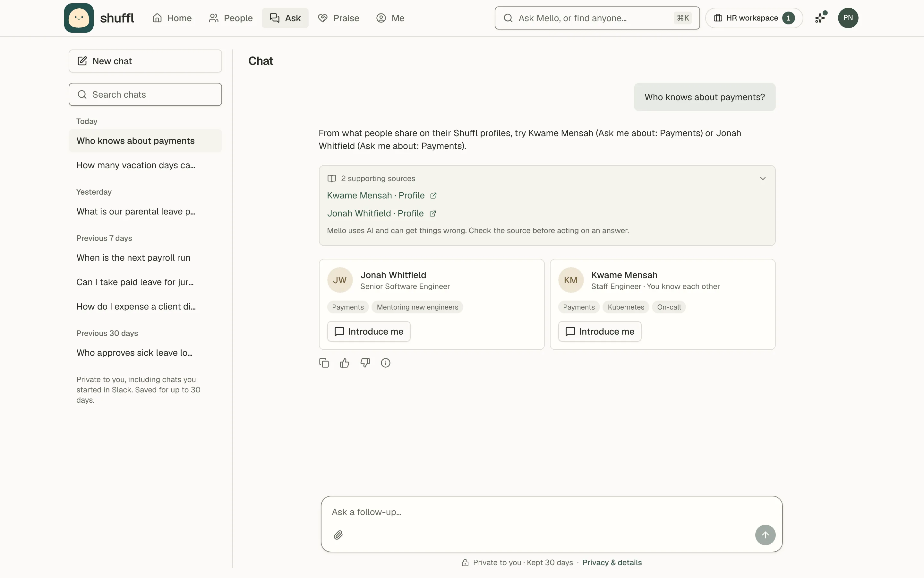Open the 'What is our parental leave' chat
The image size is (924, 578).
pos(145,211)
